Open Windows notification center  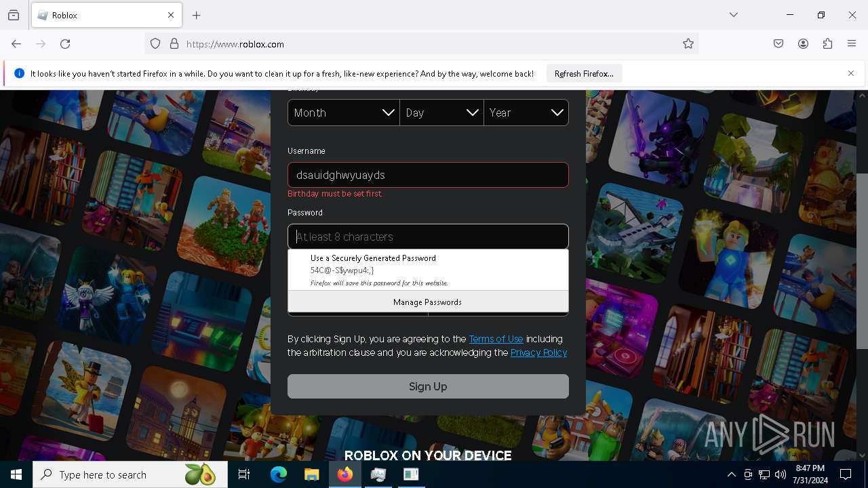(x=846, y=474)
